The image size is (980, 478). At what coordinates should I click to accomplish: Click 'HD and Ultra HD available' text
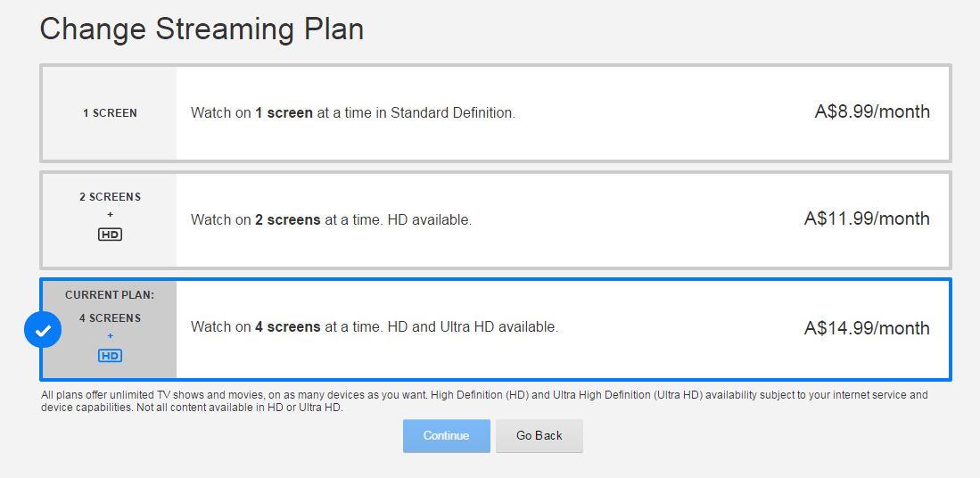click(473, 327)
